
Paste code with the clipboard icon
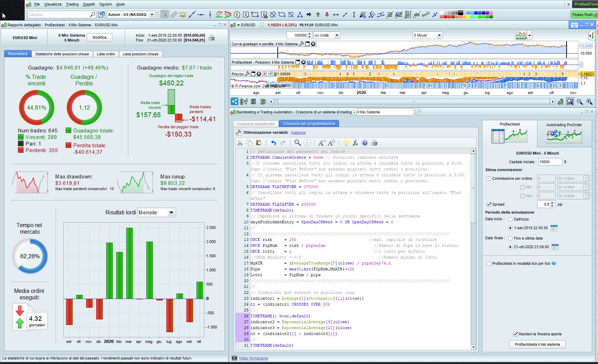pyautogui.click(x=258, y=143)
